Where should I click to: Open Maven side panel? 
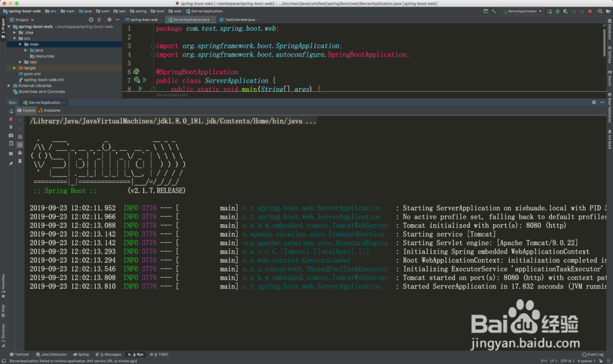tap(609, 78)
